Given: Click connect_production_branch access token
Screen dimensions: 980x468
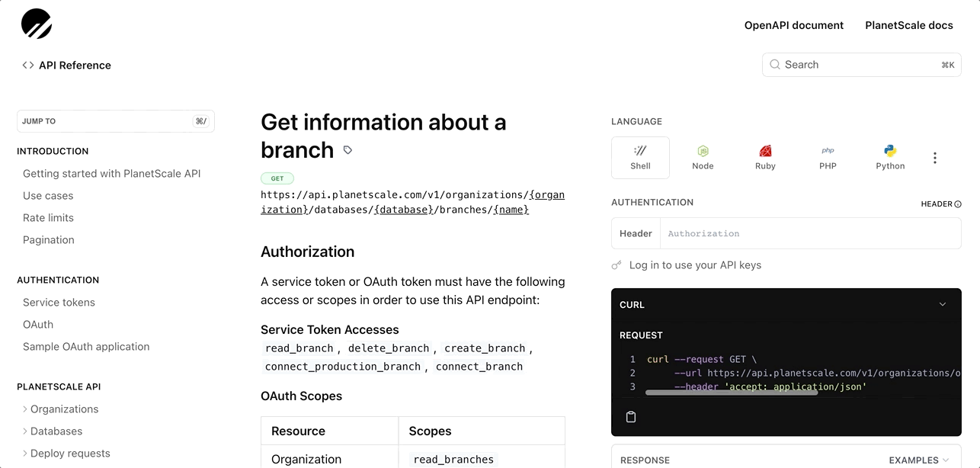Looking at the screenshot, I should point(343,367).
